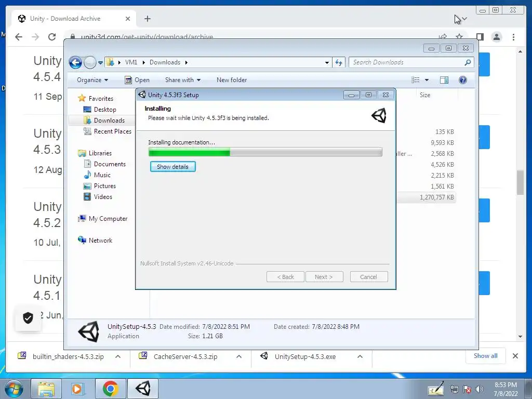The width and height of the screenshot is (532, 399).
Task: Select the file sized 9,593 KB
Action: (442, 143)
